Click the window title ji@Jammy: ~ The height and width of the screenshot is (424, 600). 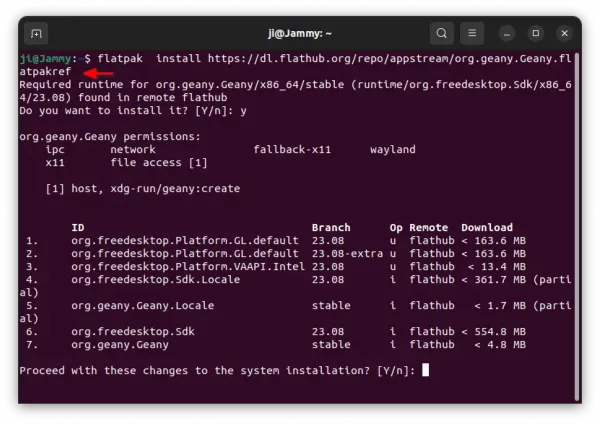click(300, 34)
